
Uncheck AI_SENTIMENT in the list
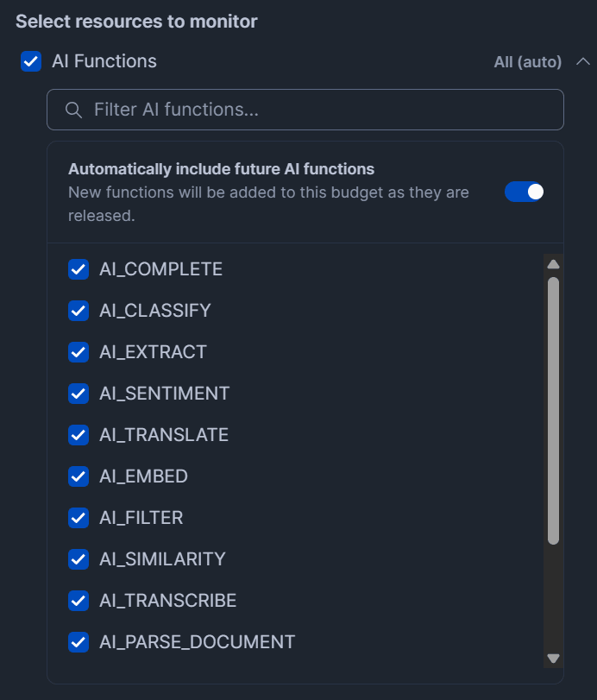point(79,394)
